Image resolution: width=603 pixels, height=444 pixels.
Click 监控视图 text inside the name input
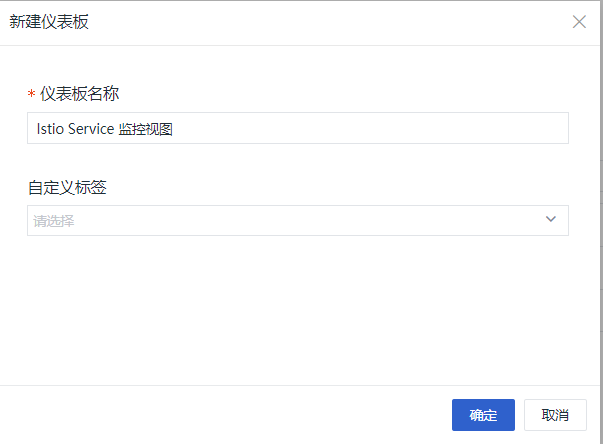point(145,129)
